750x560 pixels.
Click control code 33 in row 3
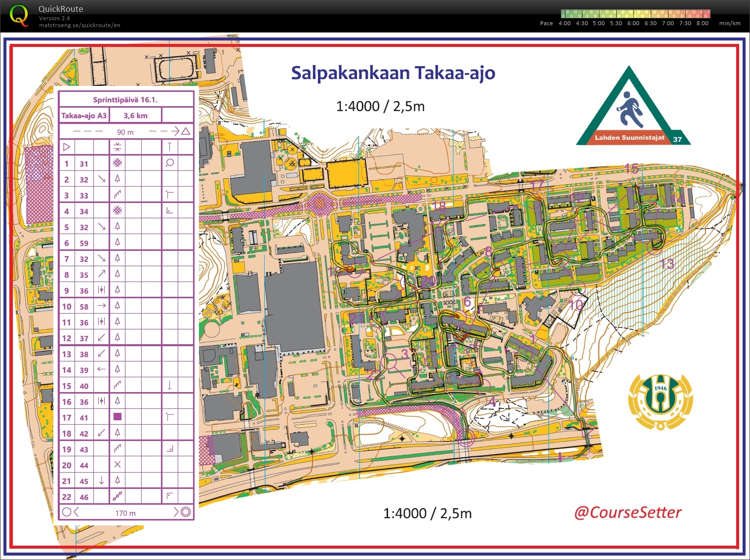pos(84,196)
